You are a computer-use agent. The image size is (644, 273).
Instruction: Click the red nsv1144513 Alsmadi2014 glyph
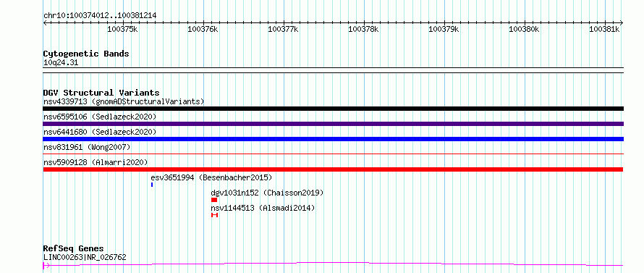coord(214,215)
